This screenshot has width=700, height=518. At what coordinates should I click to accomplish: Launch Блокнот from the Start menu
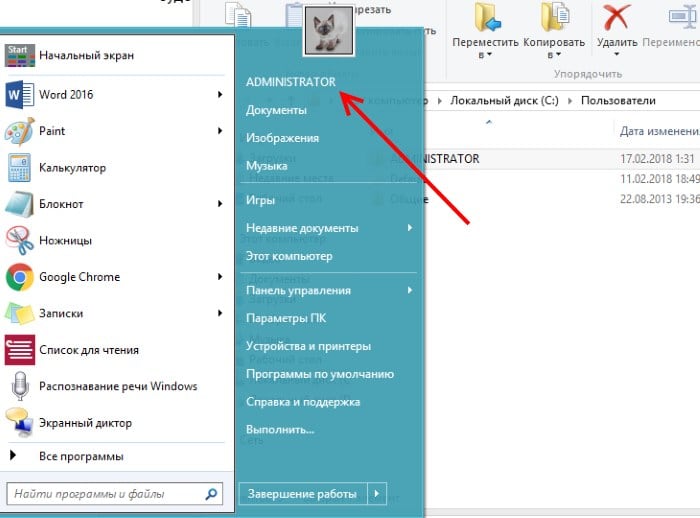61,204
